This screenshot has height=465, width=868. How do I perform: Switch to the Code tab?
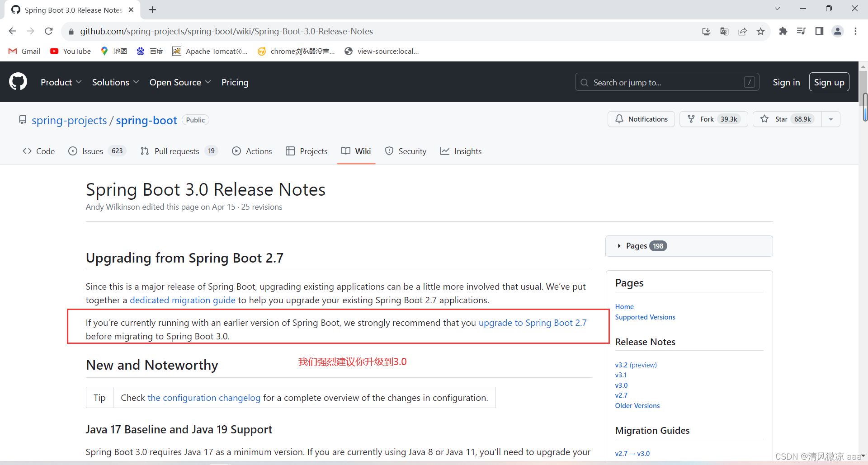click(x=38, y=151)
